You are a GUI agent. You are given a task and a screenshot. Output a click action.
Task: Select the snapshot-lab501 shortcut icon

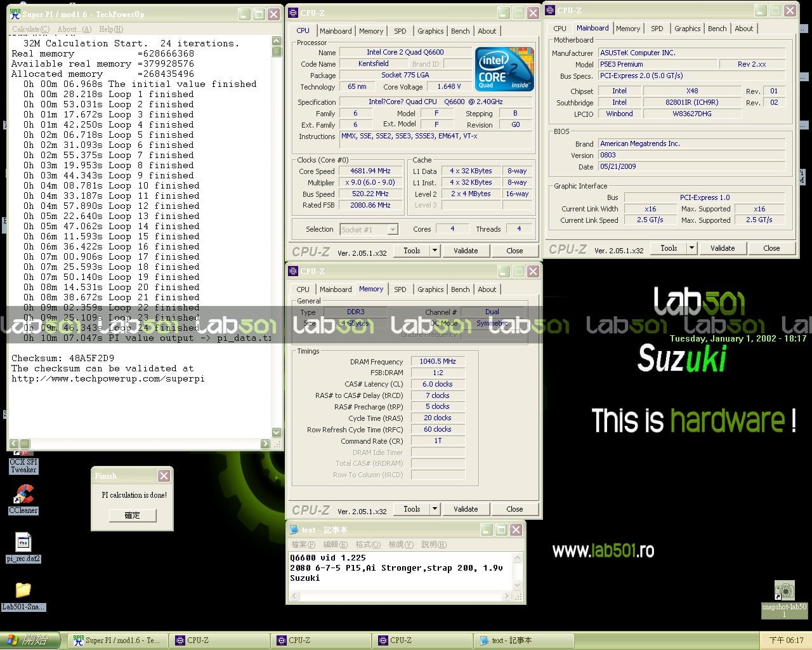[785, 600]
